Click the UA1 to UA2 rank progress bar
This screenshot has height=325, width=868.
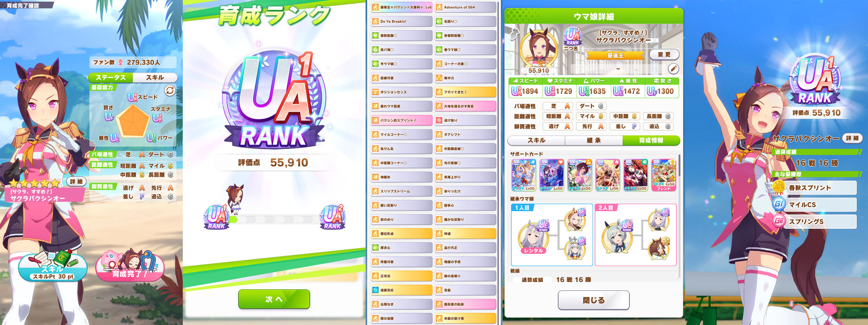click(x=275, y=219)
